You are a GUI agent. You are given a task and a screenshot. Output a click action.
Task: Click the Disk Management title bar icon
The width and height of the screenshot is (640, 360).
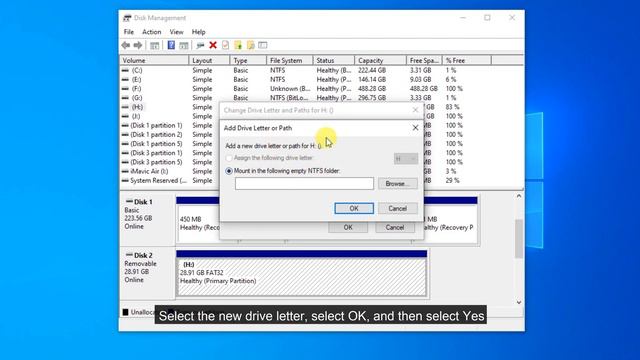[127, 18]
